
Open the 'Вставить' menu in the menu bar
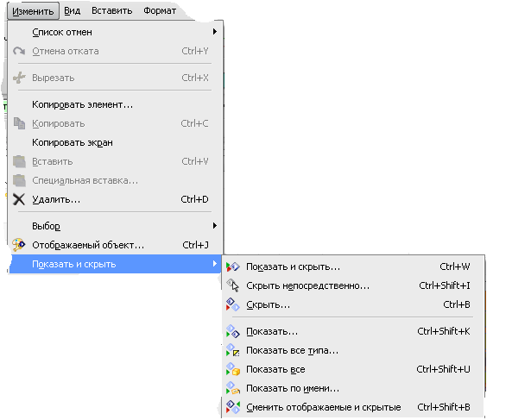(x=111, y=10)
